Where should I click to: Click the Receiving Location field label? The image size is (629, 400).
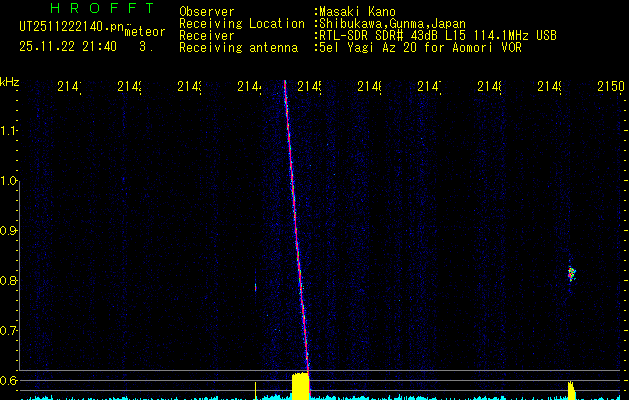242,23
